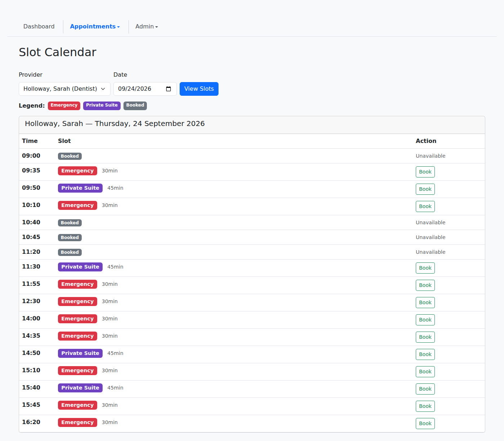Viewport: 504px width, 441px height.
Task: Expand the Admin menu
Action: coord(147,27)
